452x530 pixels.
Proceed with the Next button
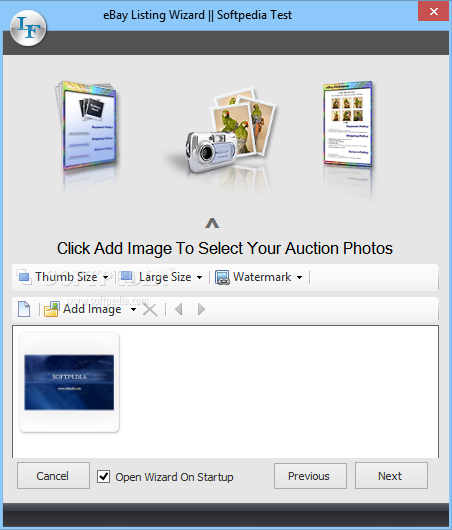point(391,476)
